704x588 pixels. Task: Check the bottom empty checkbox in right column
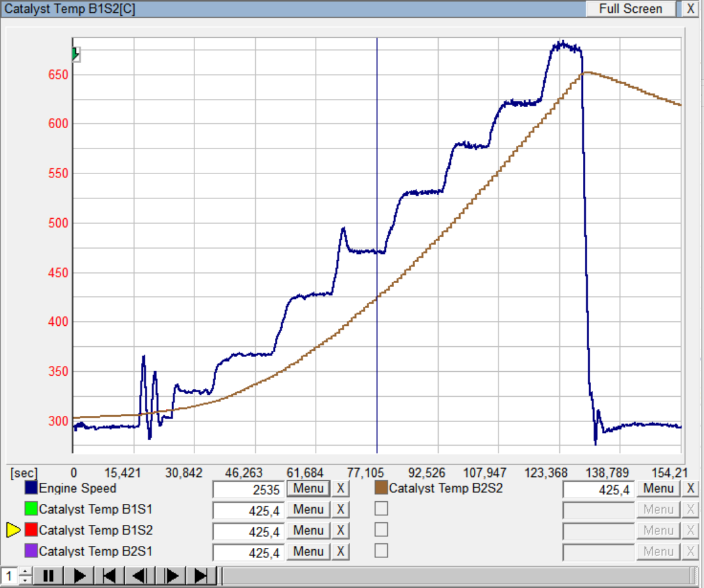click(x=381, y=551)
